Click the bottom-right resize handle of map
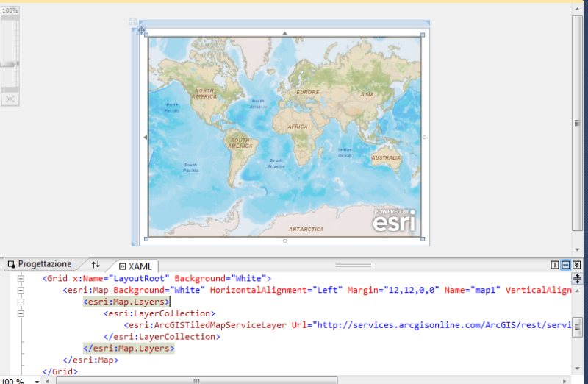588x384 pixels. point(423,239)
